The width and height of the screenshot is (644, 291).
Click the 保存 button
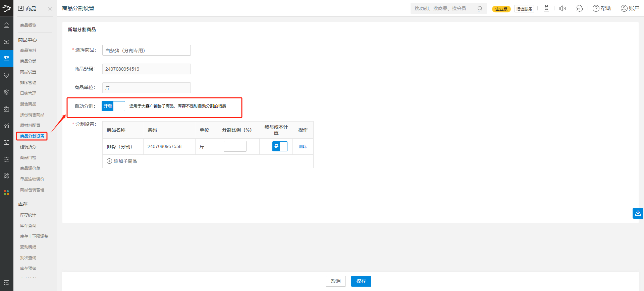[361, 281]
